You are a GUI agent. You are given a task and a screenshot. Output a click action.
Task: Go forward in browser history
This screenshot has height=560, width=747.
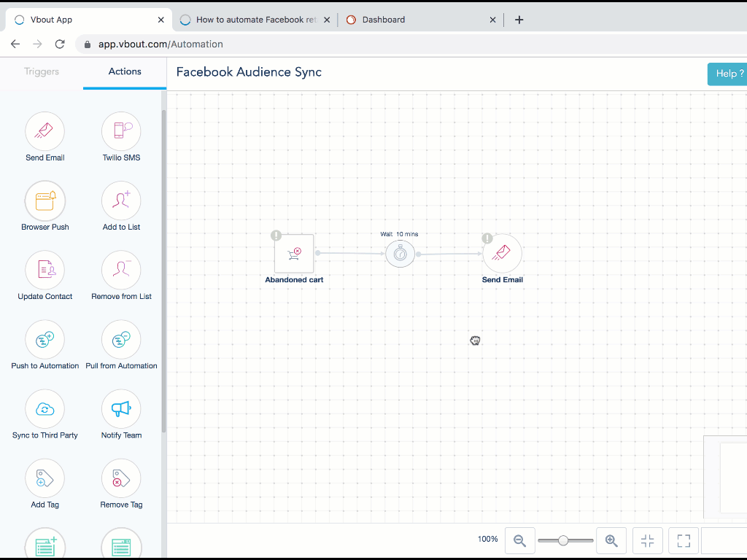(37, 44)
